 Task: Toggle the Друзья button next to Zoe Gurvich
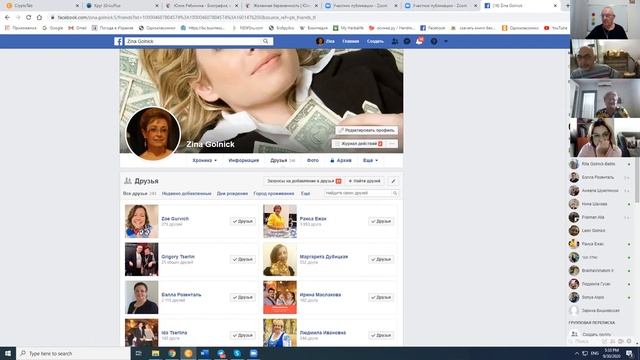tap(243, 221)
